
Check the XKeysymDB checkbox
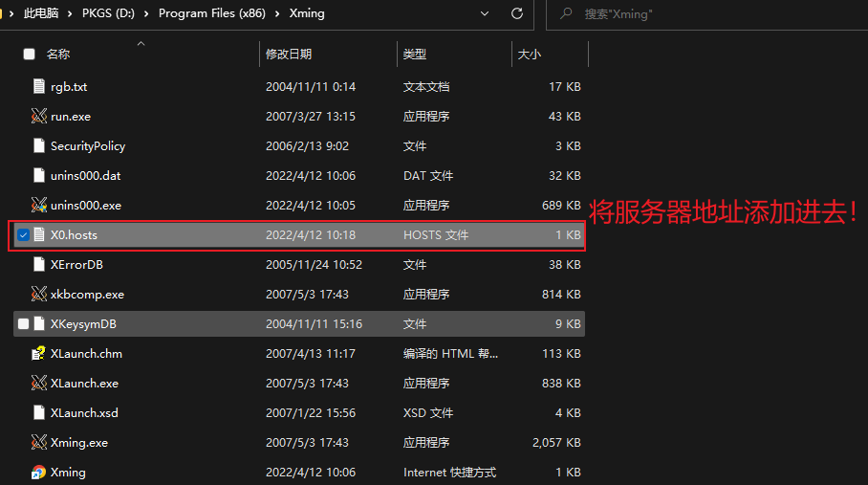pos(23,323)
